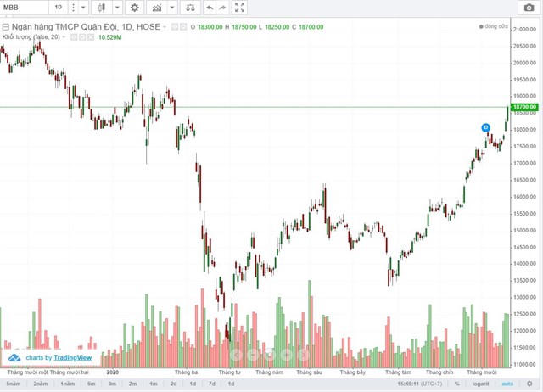Toggle the logarit scale
This screenshot has height=392, width=543.
pyautogui.click(x=480, y=384)
